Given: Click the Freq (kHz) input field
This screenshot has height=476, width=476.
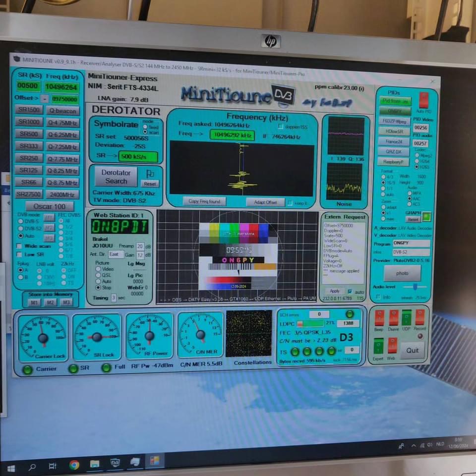Looking at the screenshot, I should pyautogui.click(x=61, y=87).
